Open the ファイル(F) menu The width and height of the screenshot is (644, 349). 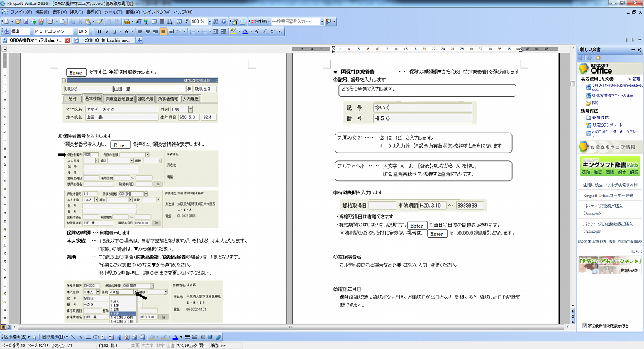click(x=21, y=12)
